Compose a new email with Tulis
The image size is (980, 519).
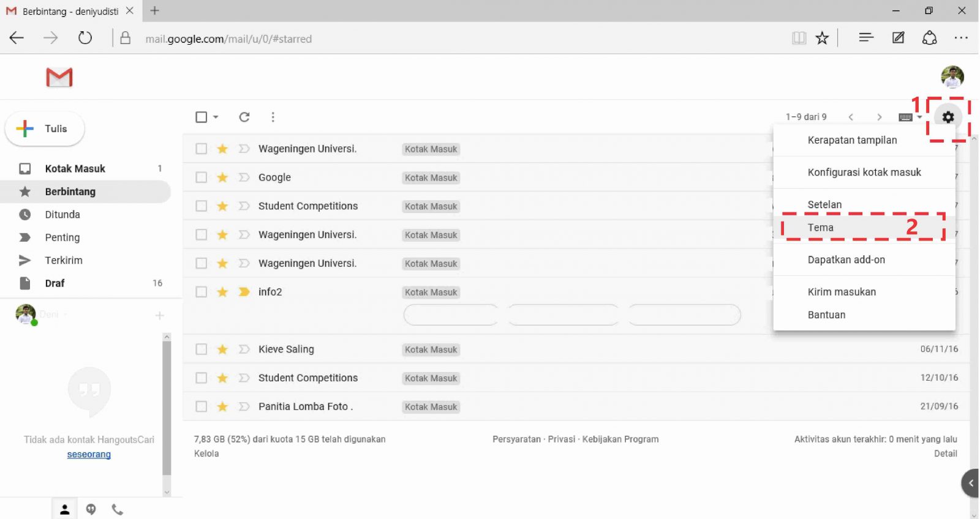coord(45,129)
